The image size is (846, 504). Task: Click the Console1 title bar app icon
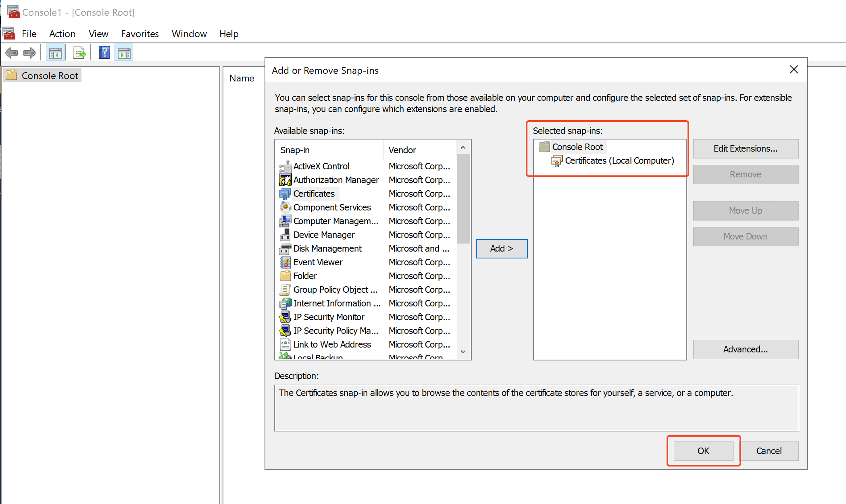click(x=13, y=12)
